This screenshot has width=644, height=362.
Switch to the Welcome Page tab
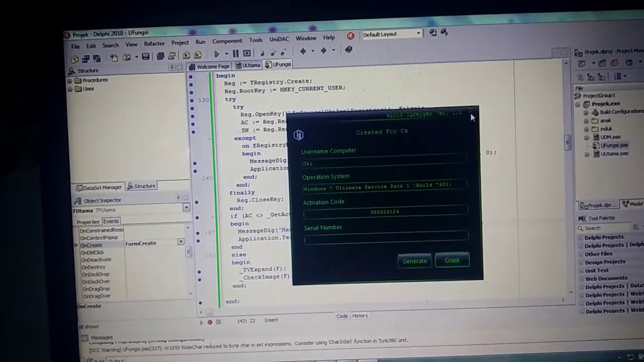209,66
